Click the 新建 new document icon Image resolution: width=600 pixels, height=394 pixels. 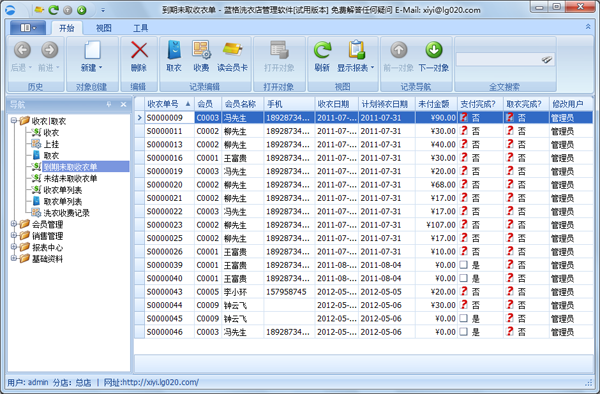click(x=92, y=50)
